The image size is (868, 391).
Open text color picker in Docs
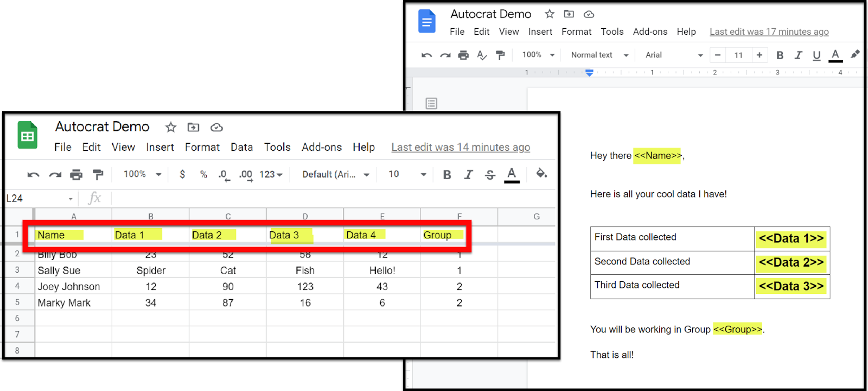point(835,55)
